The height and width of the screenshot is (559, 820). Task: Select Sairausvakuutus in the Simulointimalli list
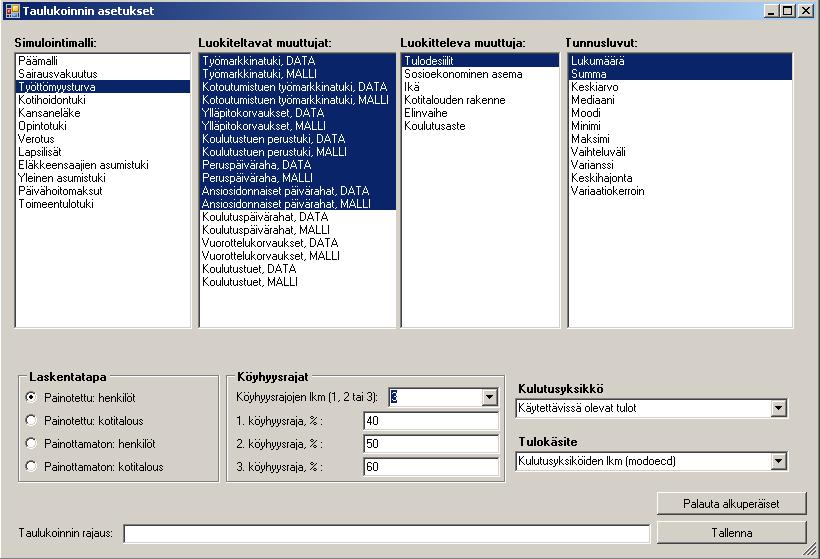click(x=103, y=74)
